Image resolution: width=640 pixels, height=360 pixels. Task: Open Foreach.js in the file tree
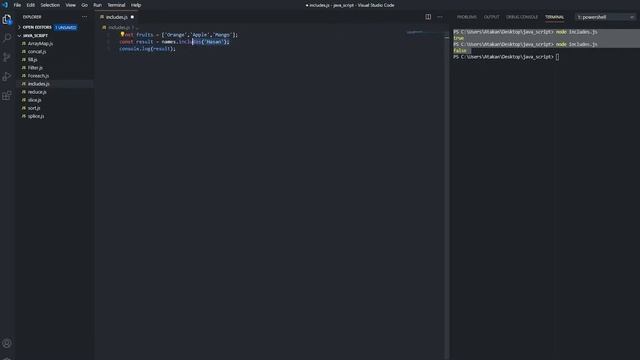(38, 76)
